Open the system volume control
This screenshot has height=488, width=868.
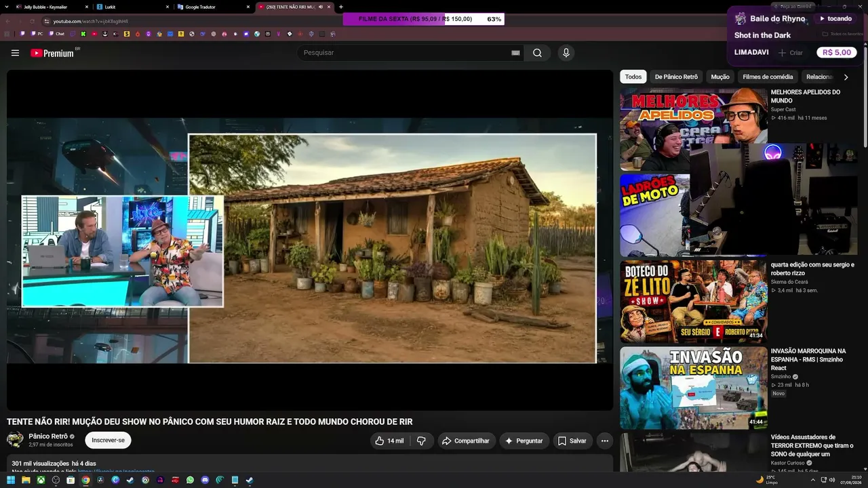click(x=832, y=480)
